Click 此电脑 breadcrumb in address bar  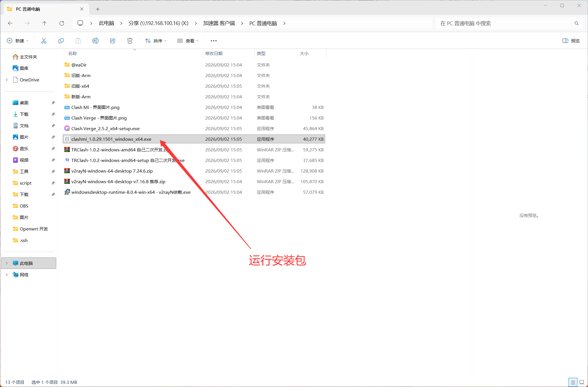tap(106, 23)
